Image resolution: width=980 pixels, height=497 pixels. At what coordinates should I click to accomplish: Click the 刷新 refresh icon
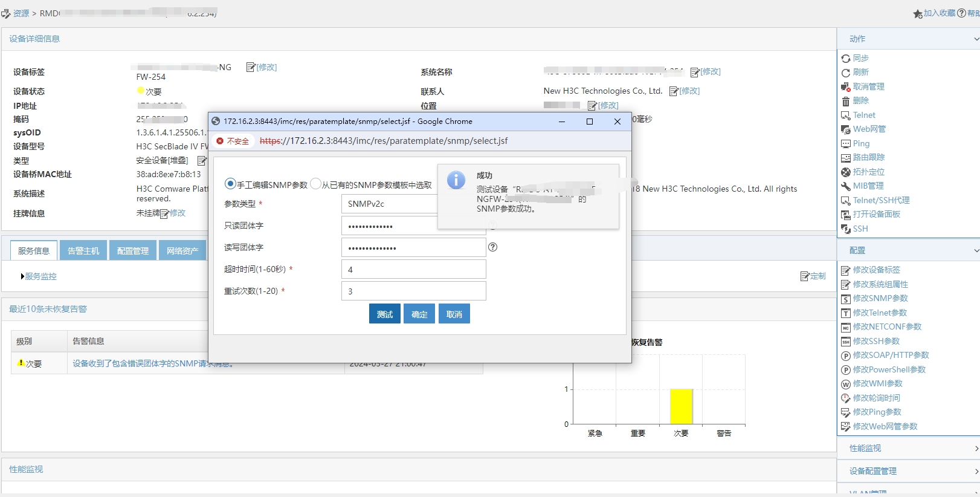click(x=846, y=73)
